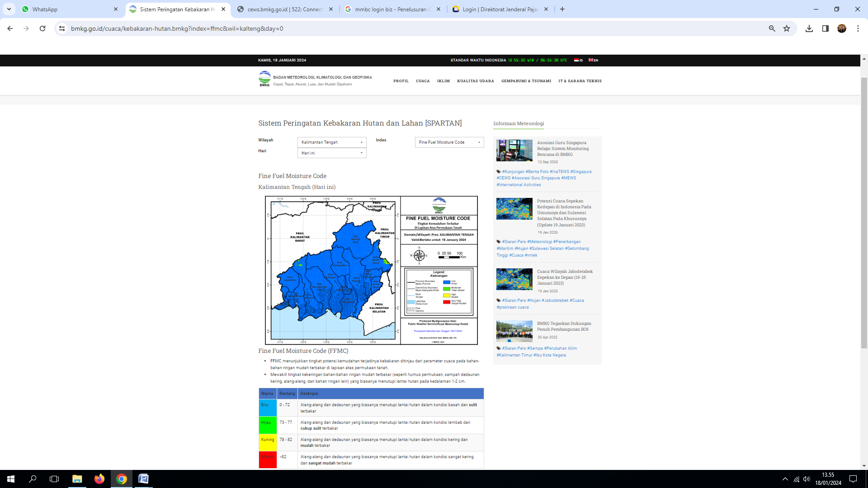Switch to the mmbc login biz tab
Image resolution: width=868 pixels, height=488 pixels.
pos(392,9)
